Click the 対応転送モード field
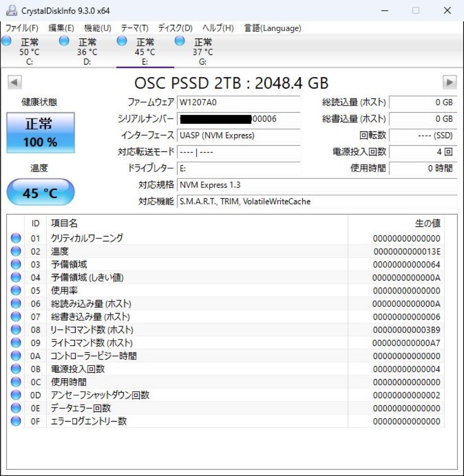The width and height of the screenshot is (464, 476). [x=239, y=152]
